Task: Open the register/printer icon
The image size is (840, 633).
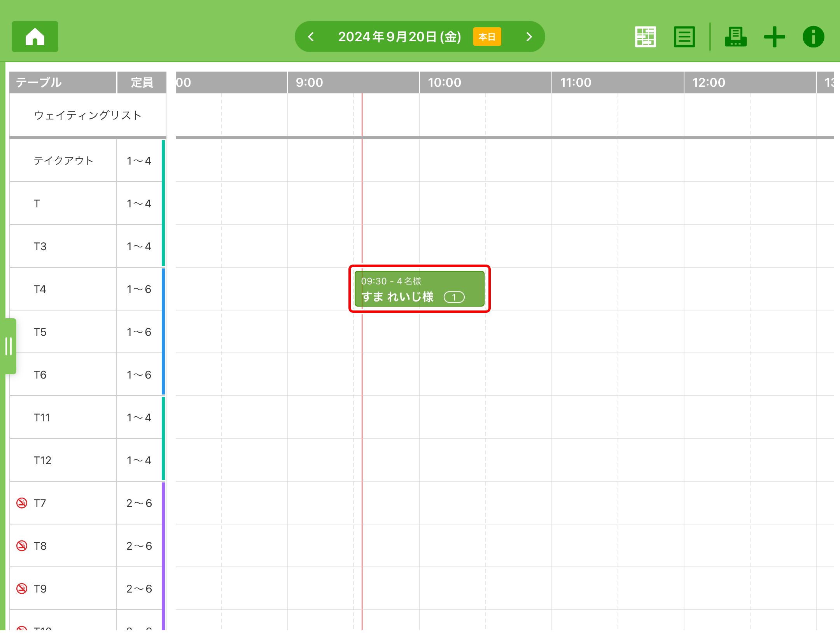Action: point(735,37)
